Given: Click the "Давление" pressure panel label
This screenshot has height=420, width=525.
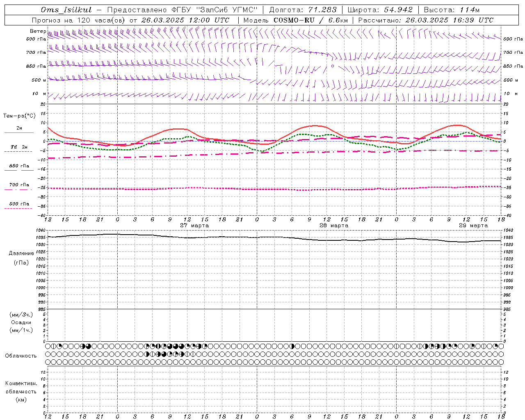Looking at the screenshot, I should 21,253.
